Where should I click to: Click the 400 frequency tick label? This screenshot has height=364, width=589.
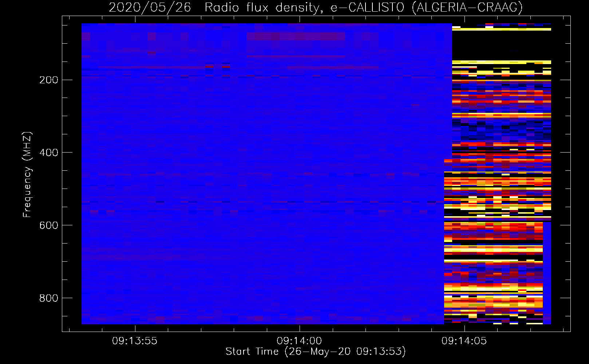[49, 153]
